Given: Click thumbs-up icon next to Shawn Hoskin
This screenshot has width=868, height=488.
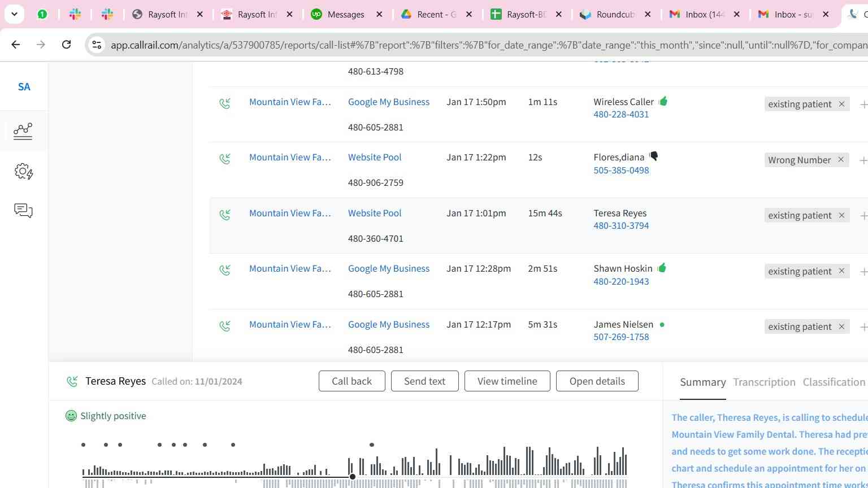Looking at the screenshot, I should [x=662, y=268].
